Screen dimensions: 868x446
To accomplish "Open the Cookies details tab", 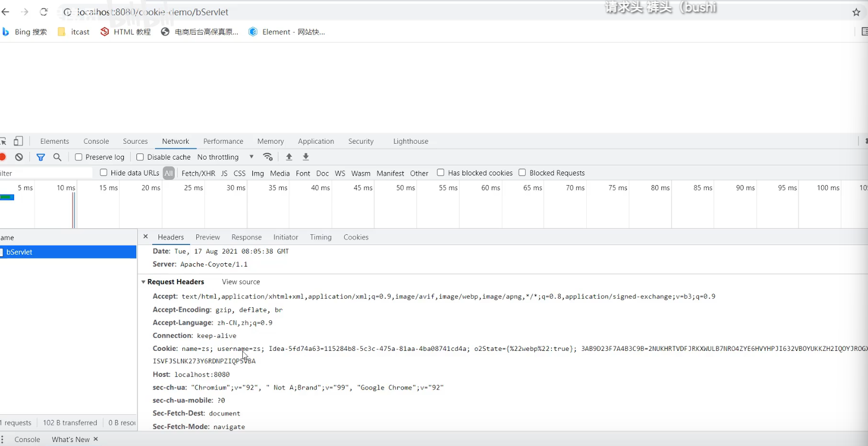I will coord(356,237).
